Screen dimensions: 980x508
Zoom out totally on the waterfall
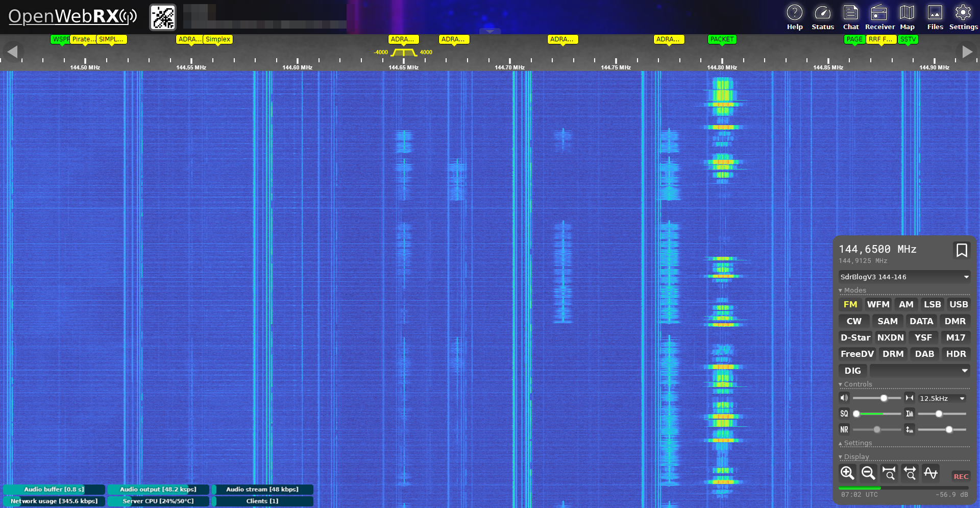(910, 473)
